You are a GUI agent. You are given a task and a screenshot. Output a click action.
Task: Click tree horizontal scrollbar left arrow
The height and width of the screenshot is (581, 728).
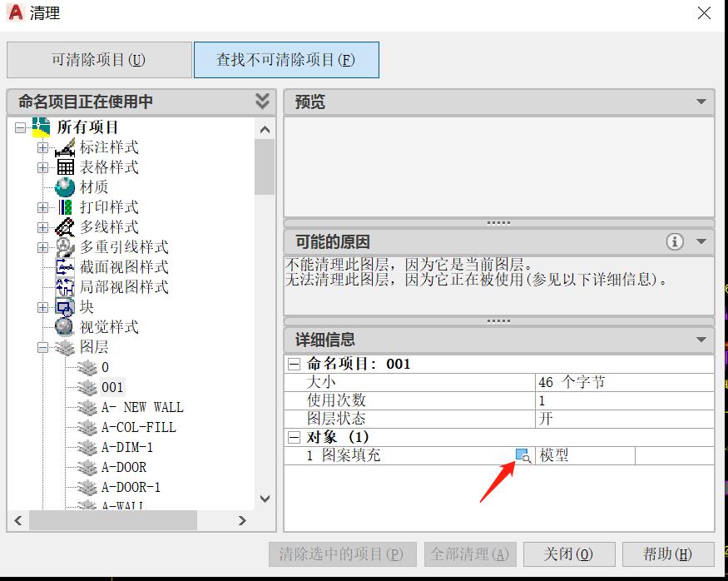pyautogui.click(x=18, y=520)
